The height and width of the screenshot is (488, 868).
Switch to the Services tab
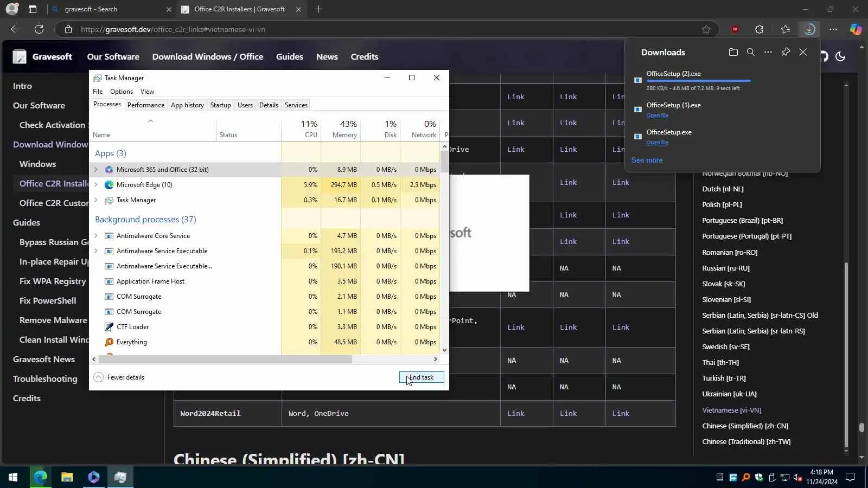[296, 105]
